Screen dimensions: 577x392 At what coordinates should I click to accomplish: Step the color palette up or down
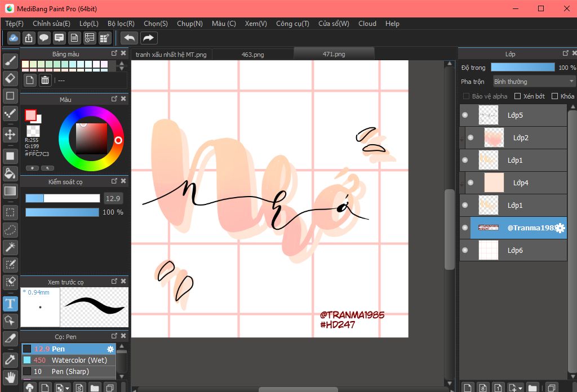tap(122, 66)
